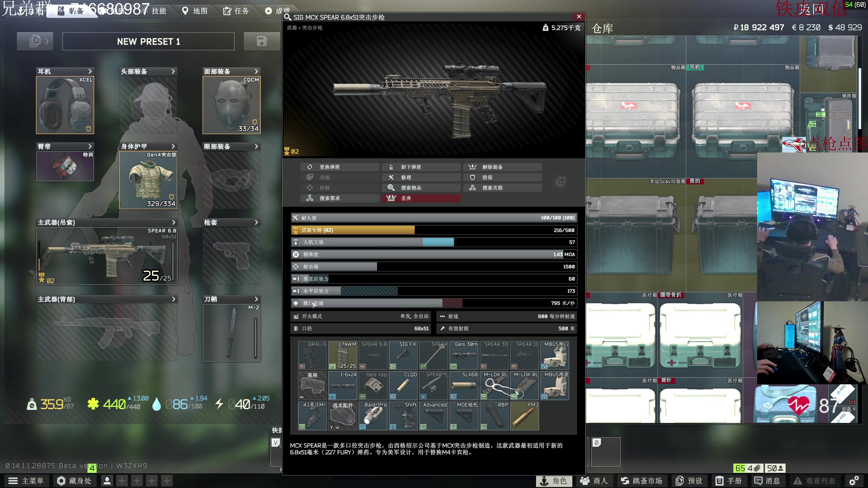This screenshot has height=488, width=868.
Task: Select the 战术配件 mod
Action: tap(342, 416)
